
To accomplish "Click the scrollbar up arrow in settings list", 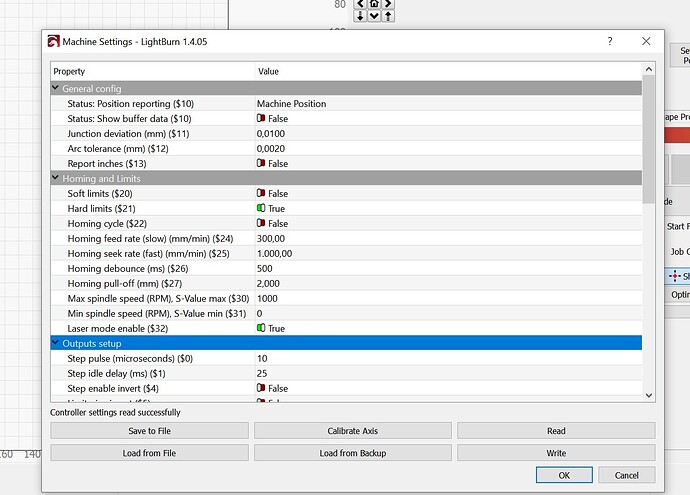I will (649, 69).
